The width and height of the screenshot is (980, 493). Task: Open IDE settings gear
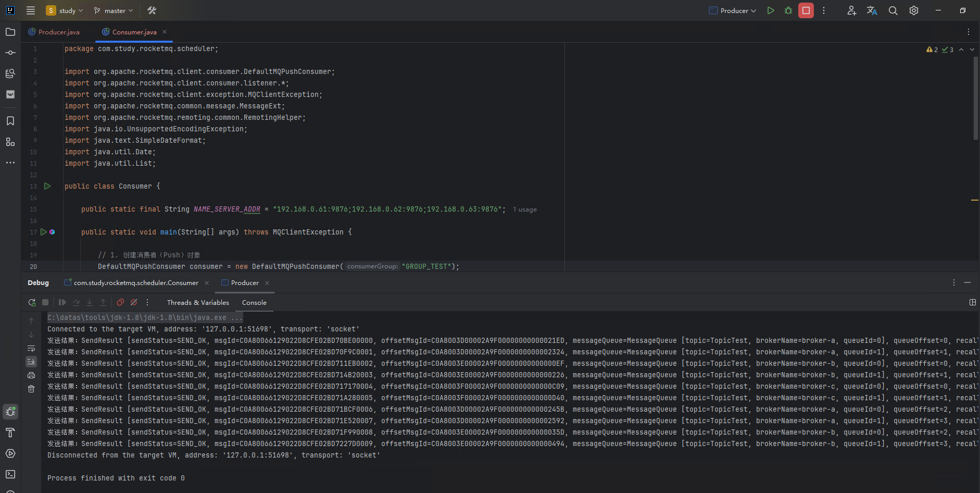[914, 10]
